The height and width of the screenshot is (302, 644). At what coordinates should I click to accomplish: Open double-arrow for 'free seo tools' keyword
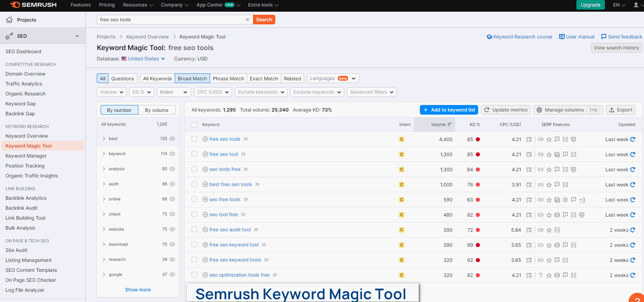[x=246, y=139]
